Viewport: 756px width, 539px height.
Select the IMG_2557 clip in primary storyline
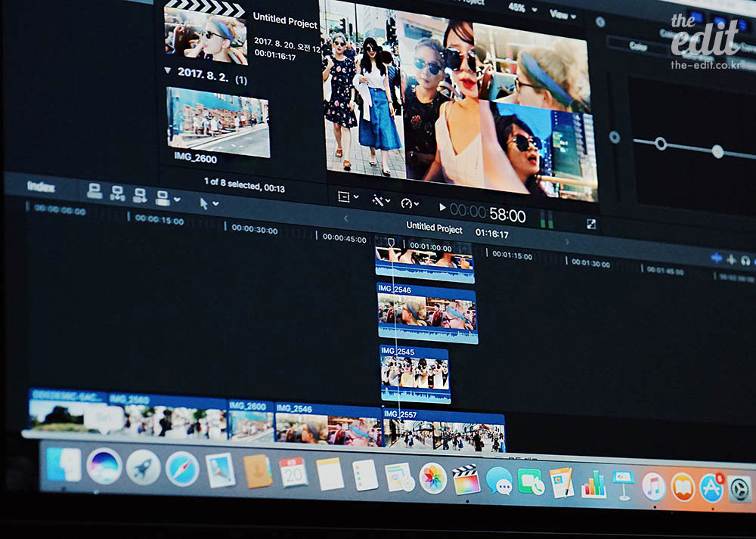click(444, 431)
